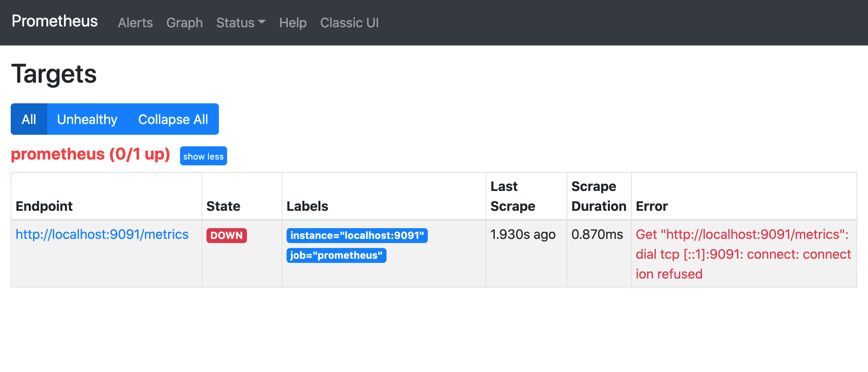Click the Endpoint column header

point(44,206)
